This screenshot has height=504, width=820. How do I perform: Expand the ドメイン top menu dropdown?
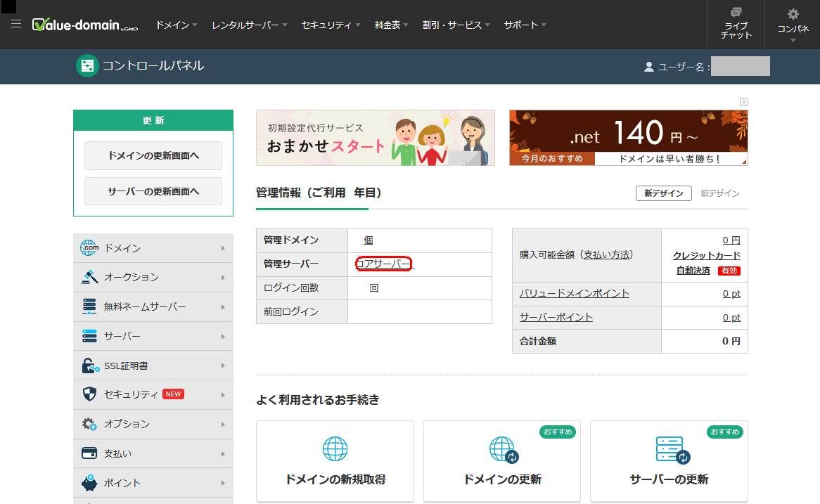(177, 25)
